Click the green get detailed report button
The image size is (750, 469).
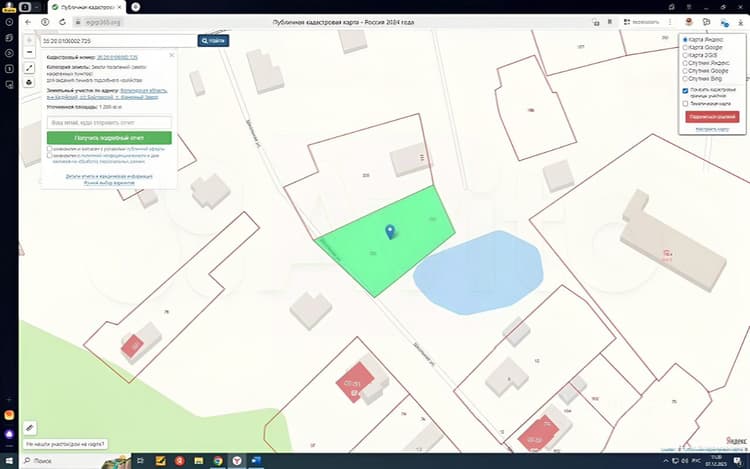pyautogui.click(x=109, y=138)
